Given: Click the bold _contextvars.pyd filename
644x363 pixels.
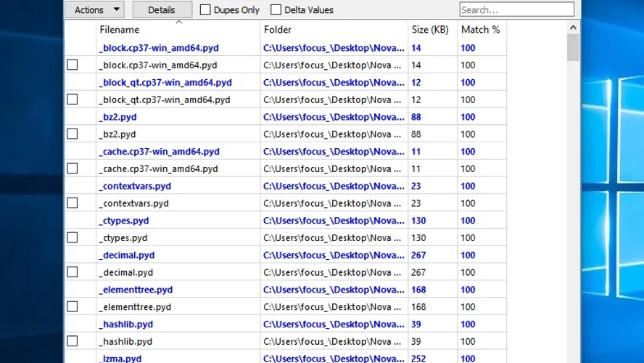Looking at the screenshot, I should (135, 187).
